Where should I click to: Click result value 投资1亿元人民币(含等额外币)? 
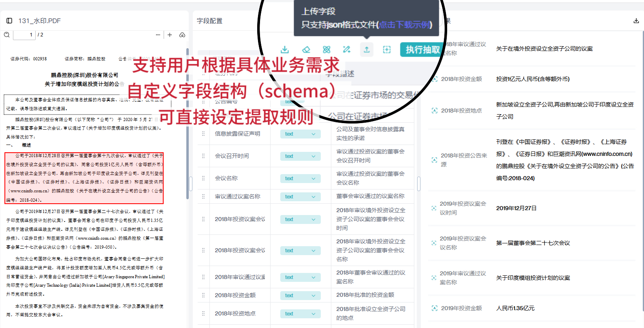coord(533,79)
